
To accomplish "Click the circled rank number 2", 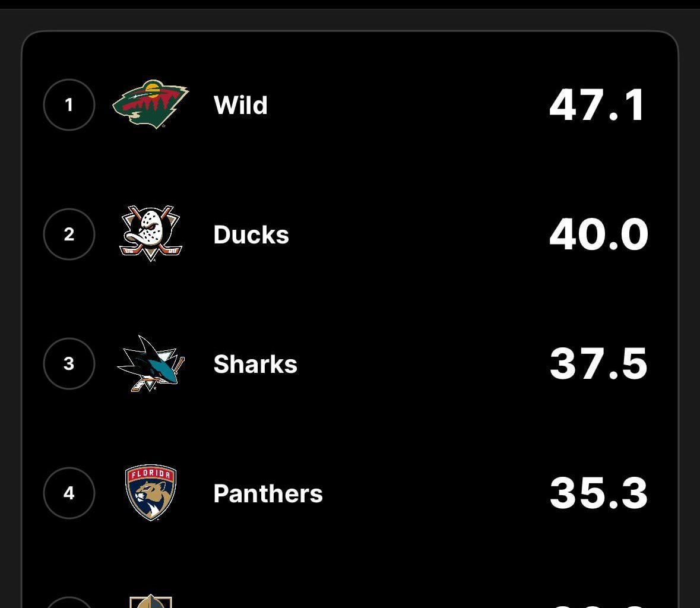I will tap(69, 234).
